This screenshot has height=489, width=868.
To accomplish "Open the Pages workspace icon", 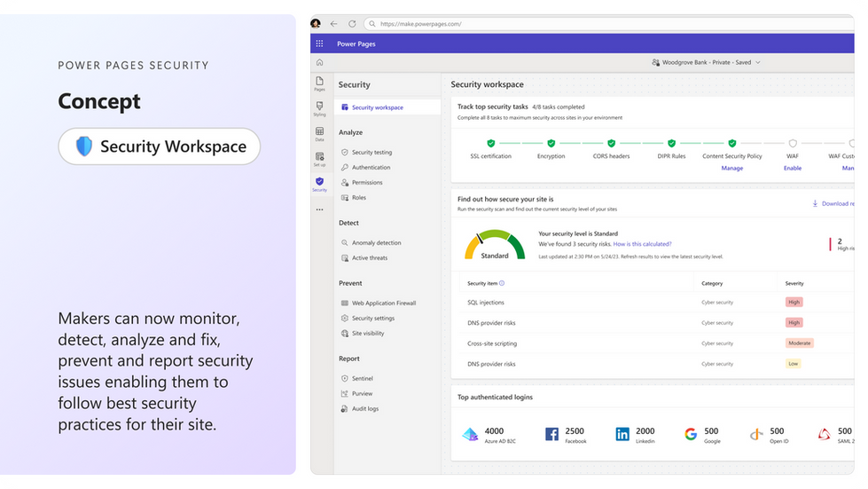I will [319, 83].
